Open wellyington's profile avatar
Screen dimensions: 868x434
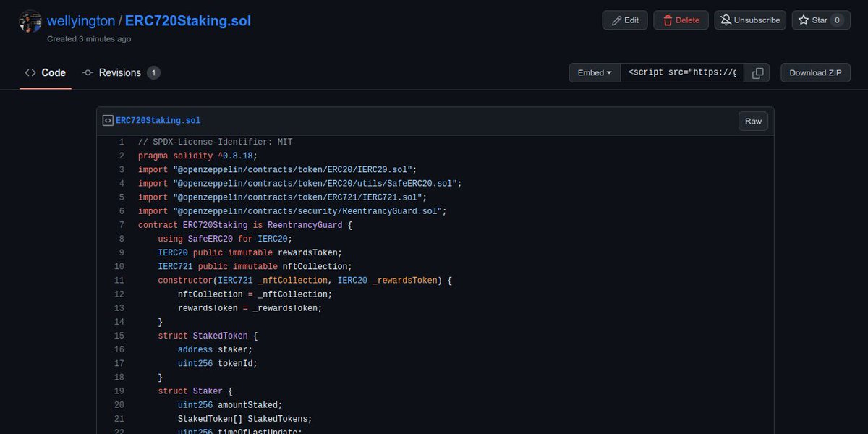click(30, 21)
